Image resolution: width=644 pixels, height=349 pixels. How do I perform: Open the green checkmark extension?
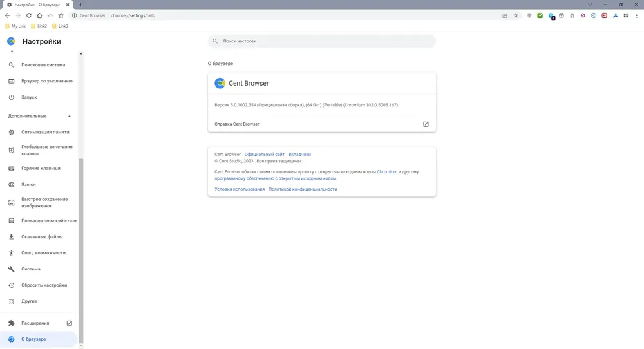540,15
